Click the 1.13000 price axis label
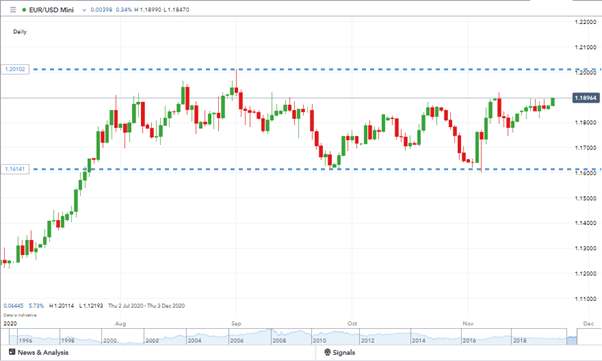602x361 pixels. (585, 248)
